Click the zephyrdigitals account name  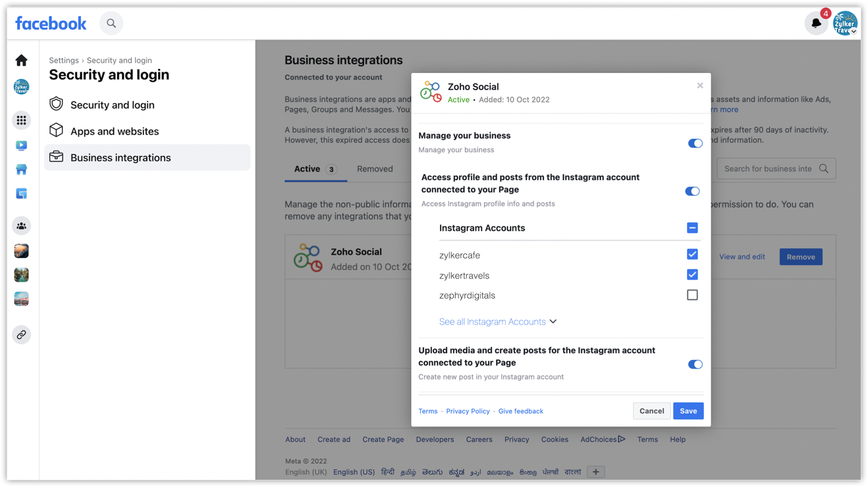click(x=467, y=295)
